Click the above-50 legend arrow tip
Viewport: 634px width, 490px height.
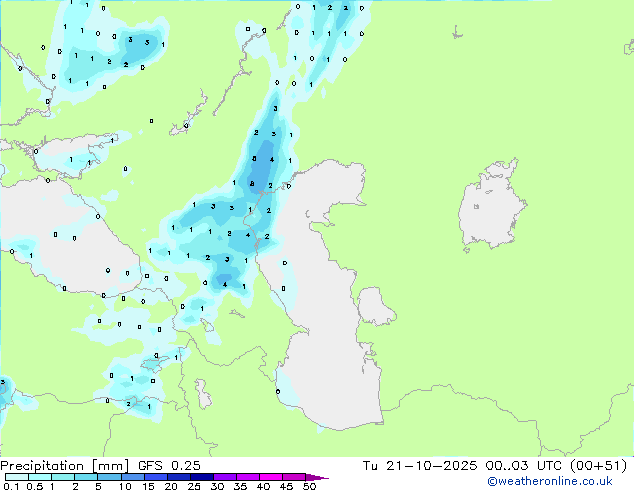tap(317, 477)
